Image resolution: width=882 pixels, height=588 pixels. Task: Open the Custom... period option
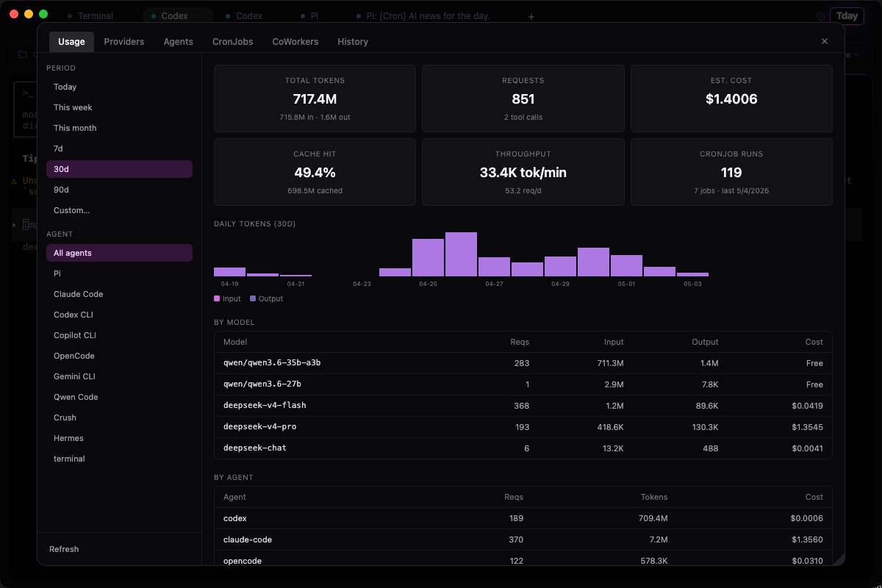click(x=119, y=210)
